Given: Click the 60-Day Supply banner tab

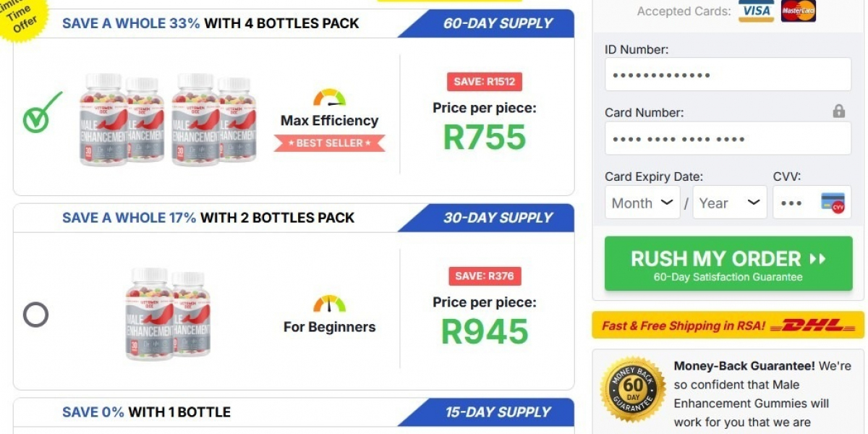Looking at the screenshot, I should pos(497,23).
